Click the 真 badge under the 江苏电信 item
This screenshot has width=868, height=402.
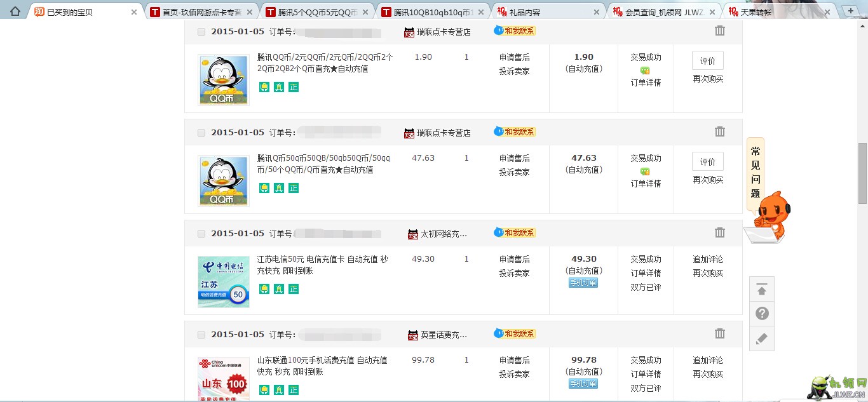279,289
